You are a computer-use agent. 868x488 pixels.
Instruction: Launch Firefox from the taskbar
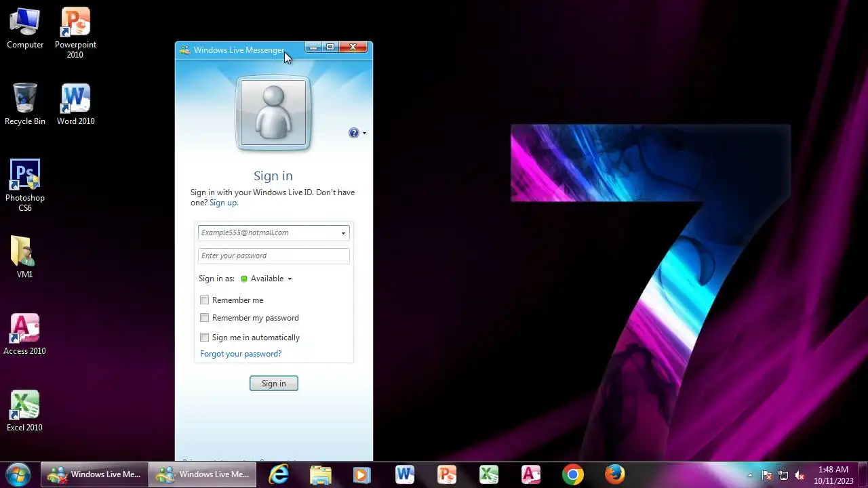615,474
